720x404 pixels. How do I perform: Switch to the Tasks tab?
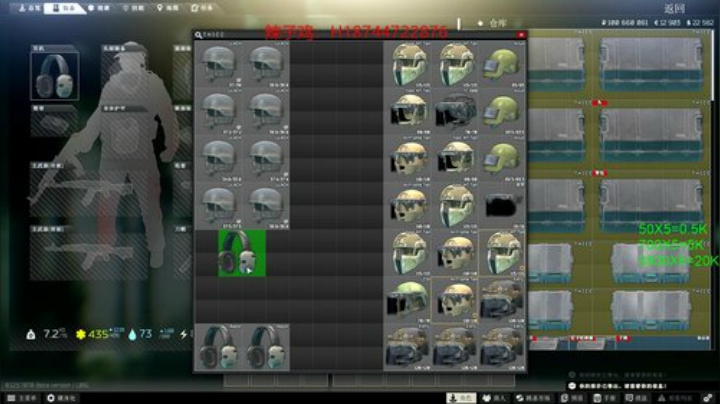coord(202,8)
